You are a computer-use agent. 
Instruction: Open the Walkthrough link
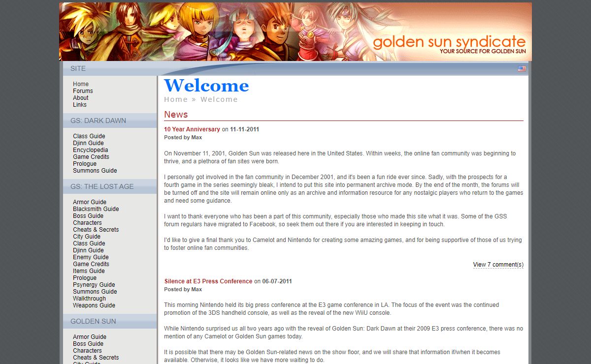[90, 299]
